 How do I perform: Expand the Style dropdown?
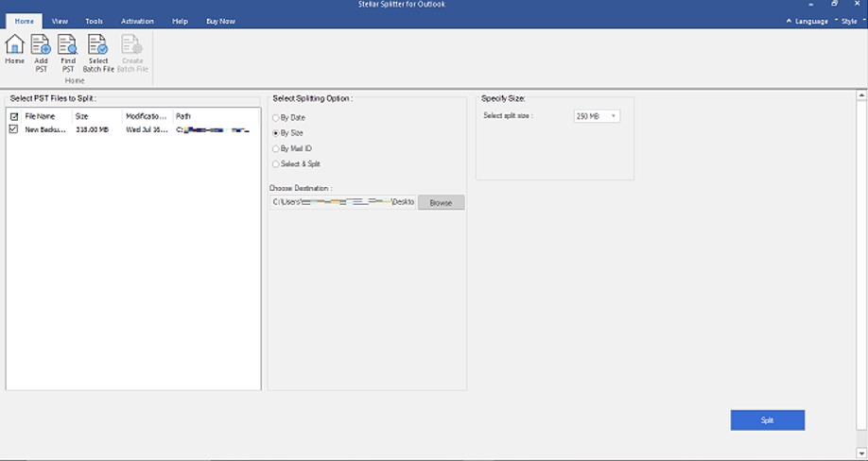[x=851, y=21]
